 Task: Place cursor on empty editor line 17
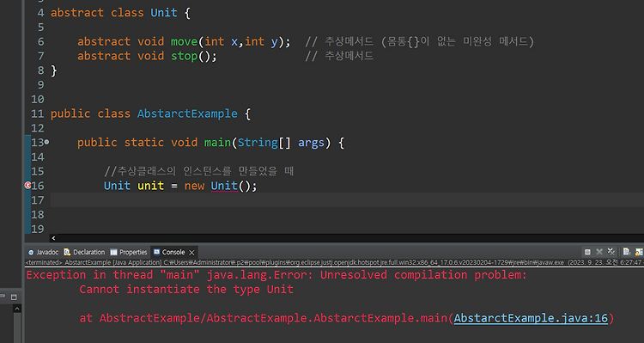pyautogui.click(x=347, y=200)
